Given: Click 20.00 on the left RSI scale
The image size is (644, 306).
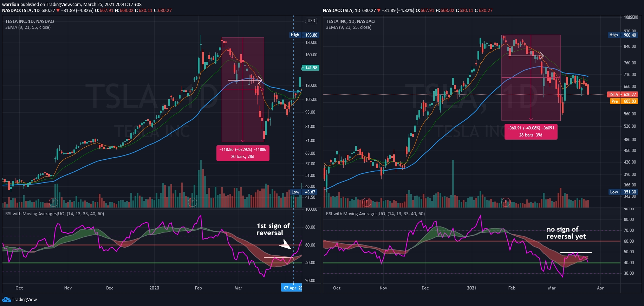Looking at the screenshot, I should pyautogui.click(x=310, y=281).
